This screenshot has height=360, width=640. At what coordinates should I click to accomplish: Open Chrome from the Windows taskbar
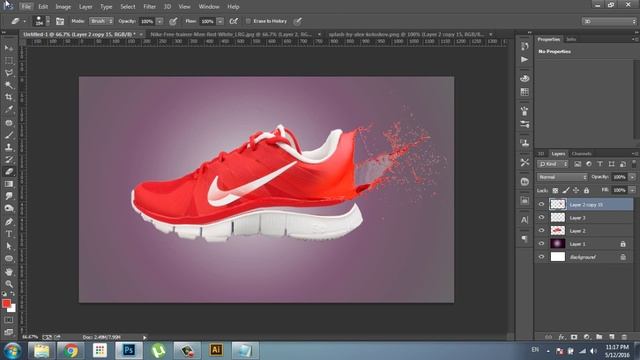[70, 351]
